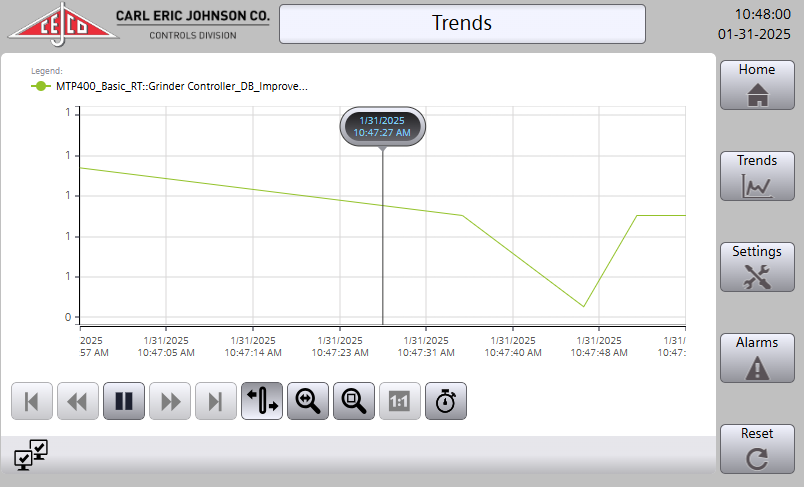Click the 10:47:48 AM axis label
This screenshot has height=487, width=804.
[599, 347]
